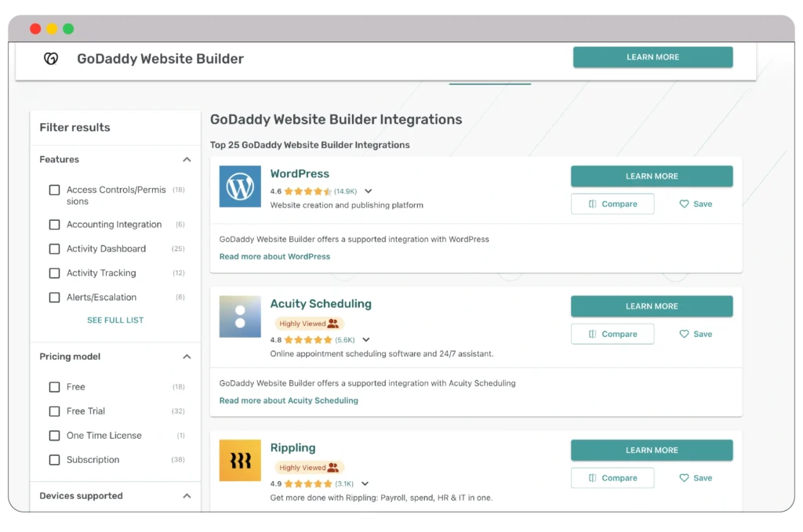The height and width of the screenshot is (532, 803).
Task: Save Rippling using the Save button
Action: click(695, 477)
